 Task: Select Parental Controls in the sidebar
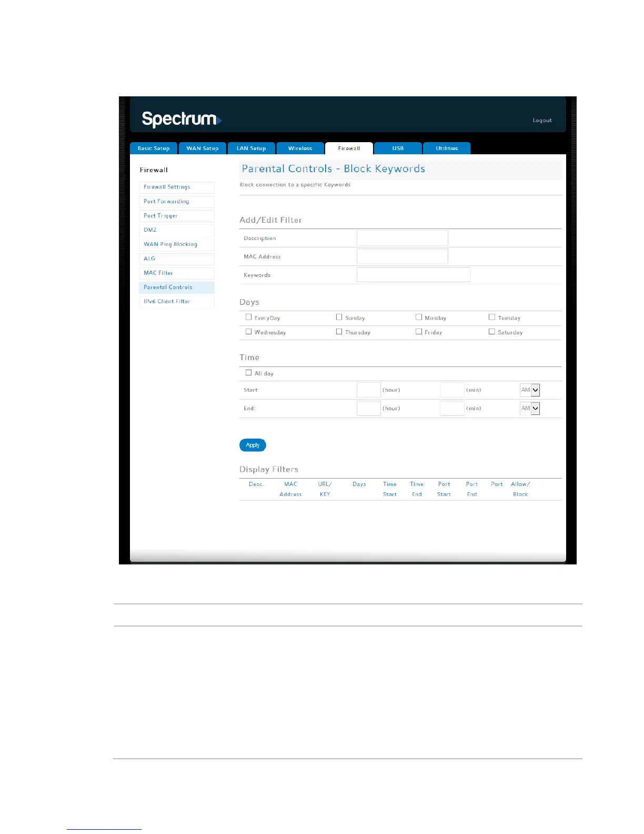click(x=177, y=287)
